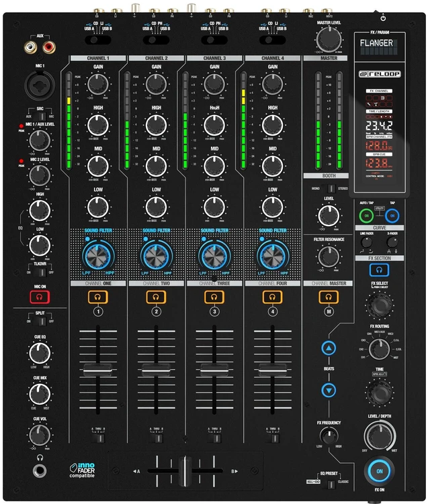Click the FX ROUTING selector knob
The width and height of the screenshot is (430, 504).
tap(380, 349)
